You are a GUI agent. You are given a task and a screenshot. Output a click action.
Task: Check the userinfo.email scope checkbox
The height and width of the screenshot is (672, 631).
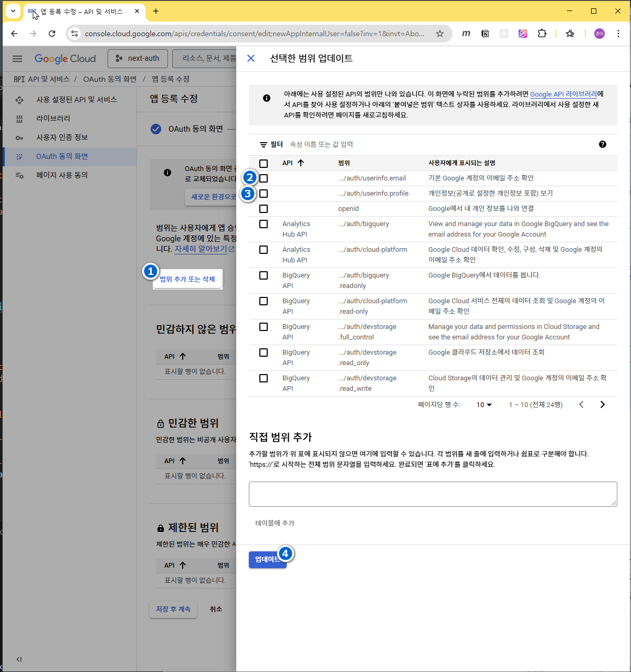[x=264, y=178]
